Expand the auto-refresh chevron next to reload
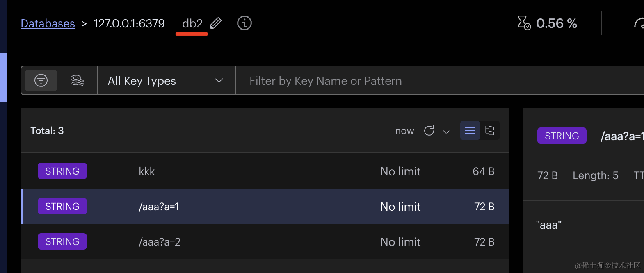This screenshot has height=273, width=644. [x=446, y=132]
